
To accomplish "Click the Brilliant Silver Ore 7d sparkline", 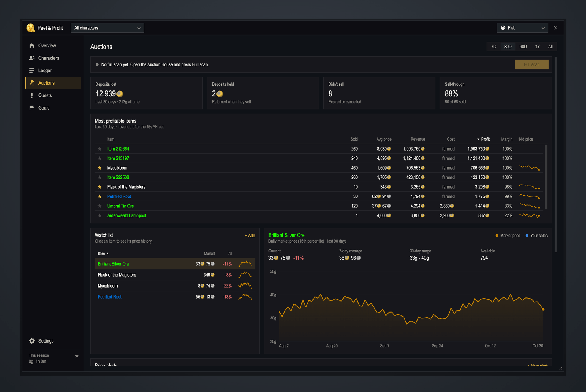I will pos(245,264).
